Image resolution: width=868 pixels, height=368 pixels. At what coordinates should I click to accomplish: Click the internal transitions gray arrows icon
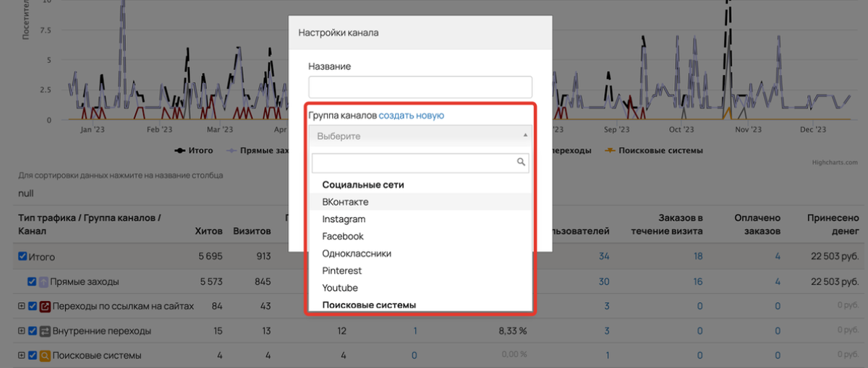coord(44,331)
